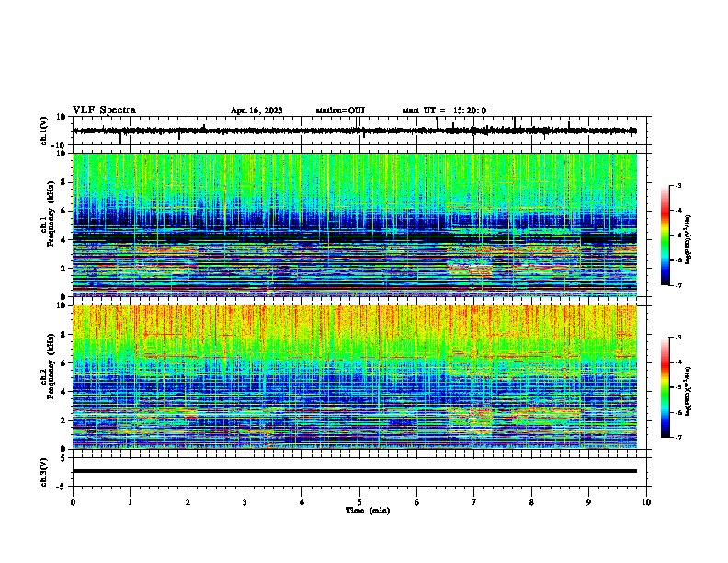Click "8" on ch.1 frequency axis

click(x=64, y=182)
